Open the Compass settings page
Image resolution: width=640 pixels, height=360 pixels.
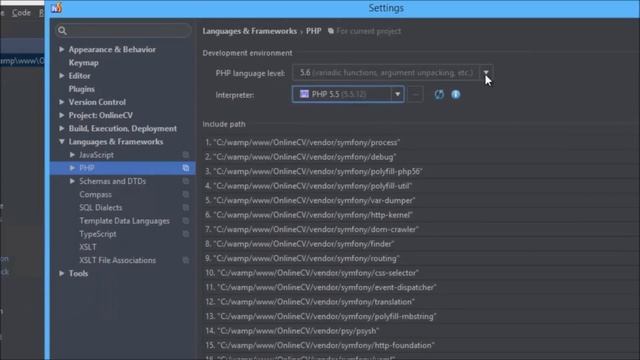(x=96, y=195)
